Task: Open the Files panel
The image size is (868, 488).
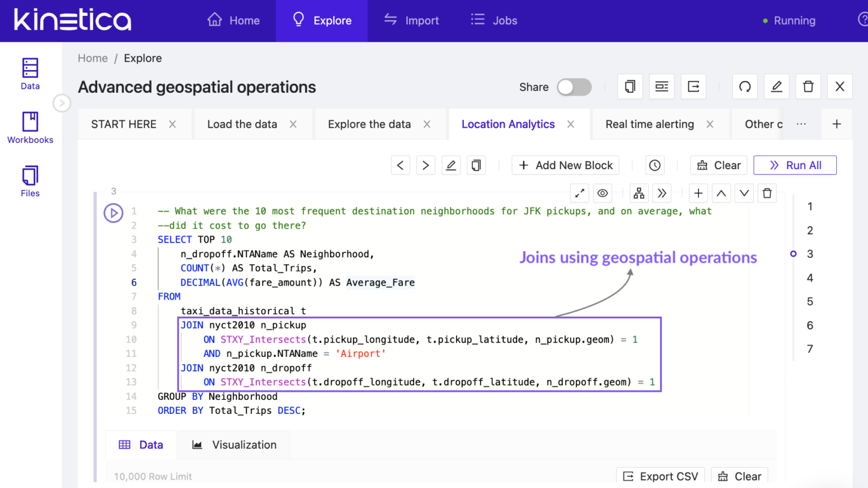Action: (29, 180)
